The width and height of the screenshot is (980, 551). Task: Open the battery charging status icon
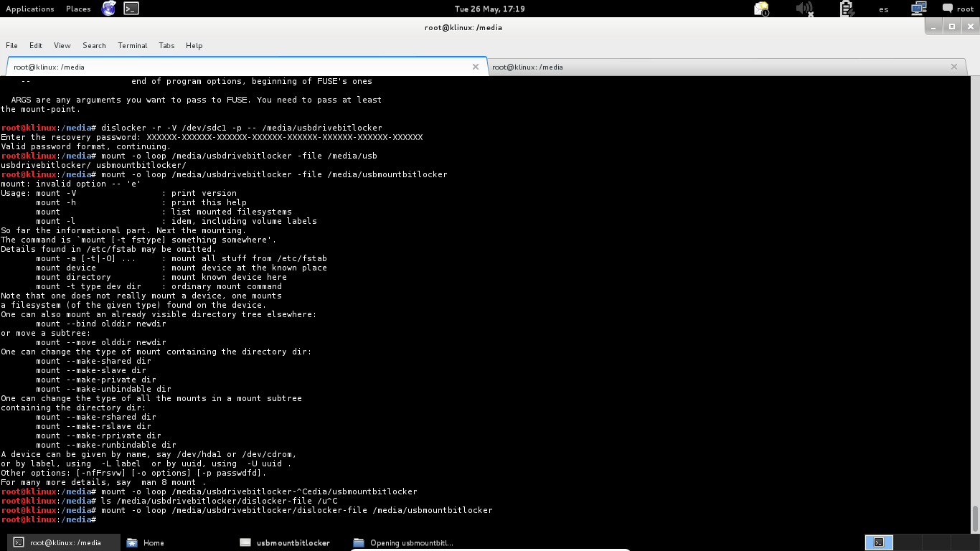click(847, 9)
